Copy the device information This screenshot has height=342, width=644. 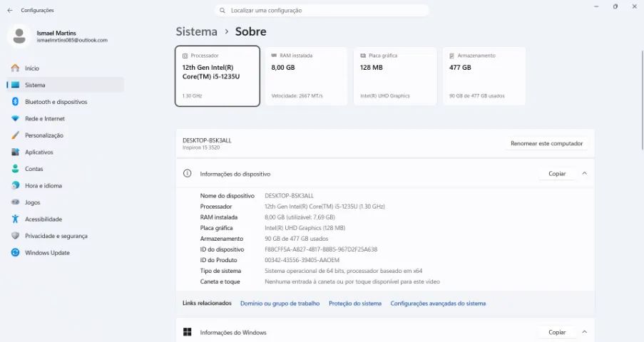557,174
